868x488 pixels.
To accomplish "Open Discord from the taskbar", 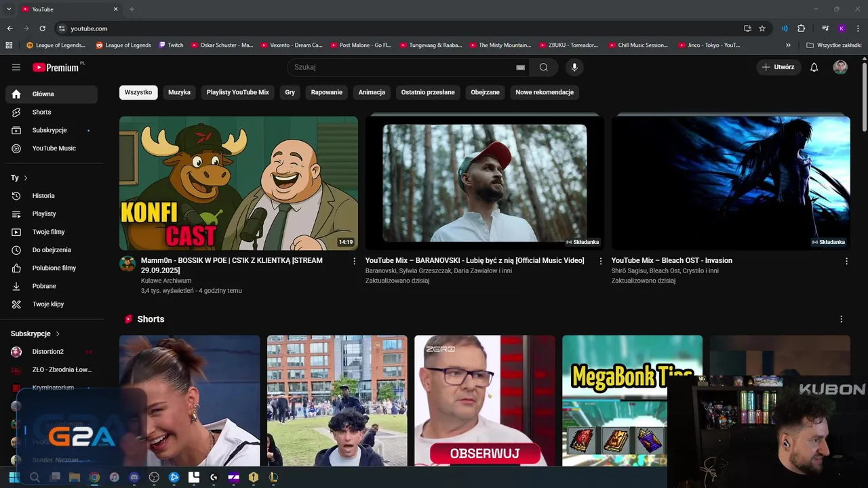I will 134,477.
